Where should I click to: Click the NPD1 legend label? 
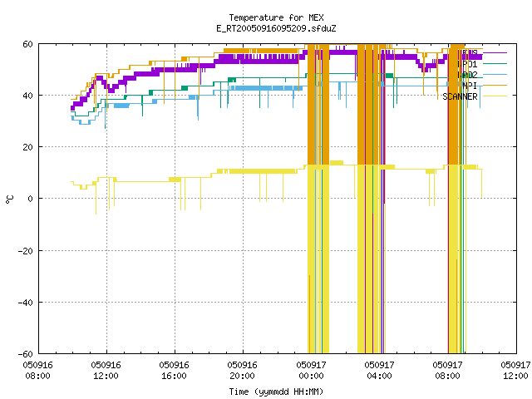(x=467, y=64)
